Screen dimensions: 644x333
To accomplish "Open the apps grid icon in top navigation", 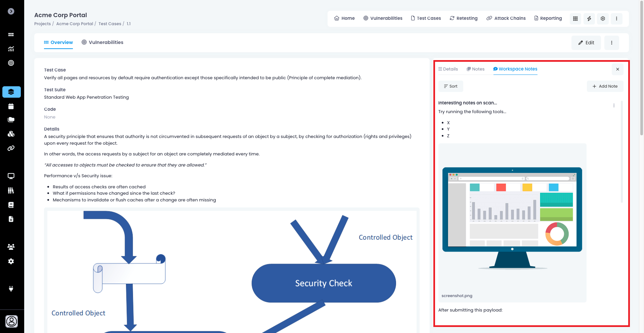I will pyautogui.click(x=575, y=18).
